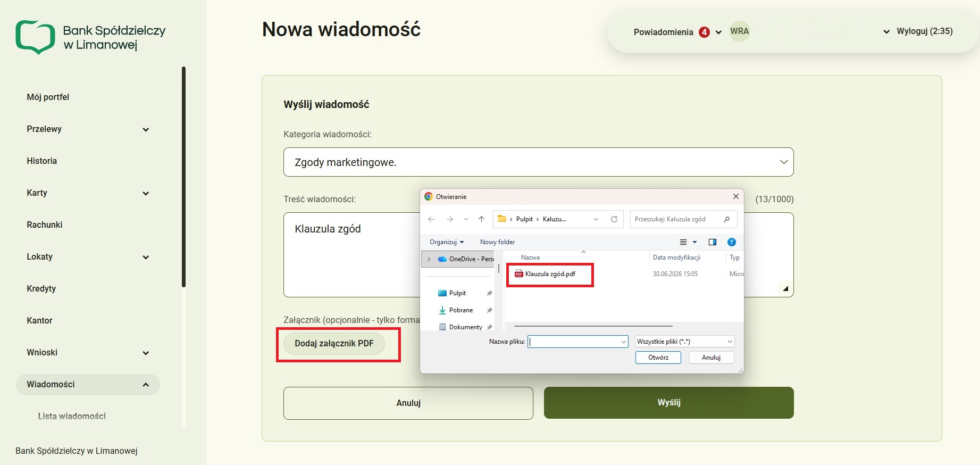
Task: Click the search magnifier in the file dialog
Action: click(x=727, y=219)
